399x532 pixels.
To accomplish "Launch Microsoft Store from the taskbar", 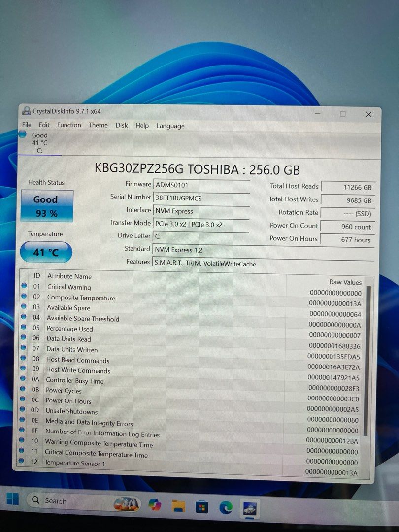I will pyautogui.click(x=201, y=507).
